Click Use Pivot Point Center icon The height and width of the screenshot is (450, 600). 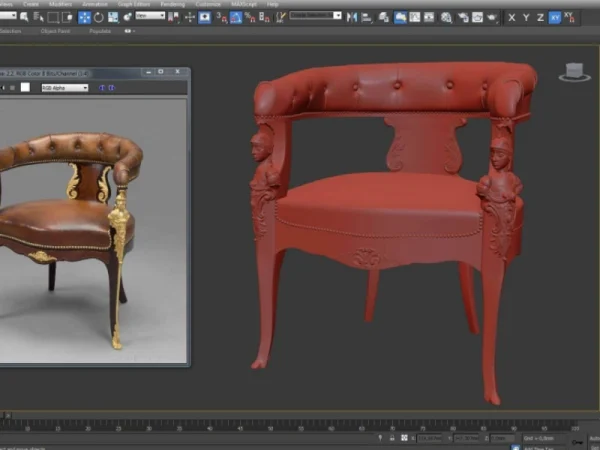click(174, 17)
